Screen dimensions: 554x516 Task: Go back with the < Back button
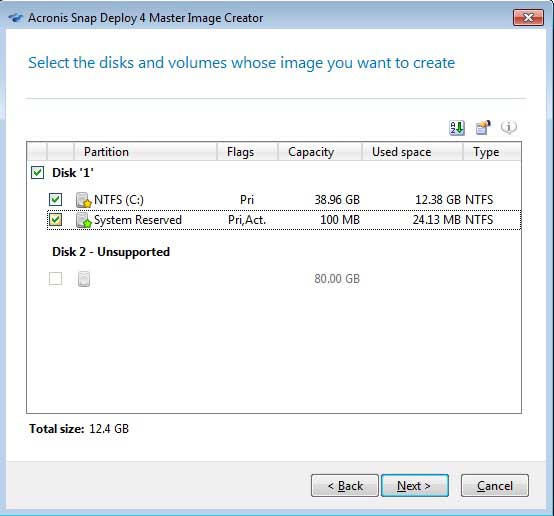point(345,486)
